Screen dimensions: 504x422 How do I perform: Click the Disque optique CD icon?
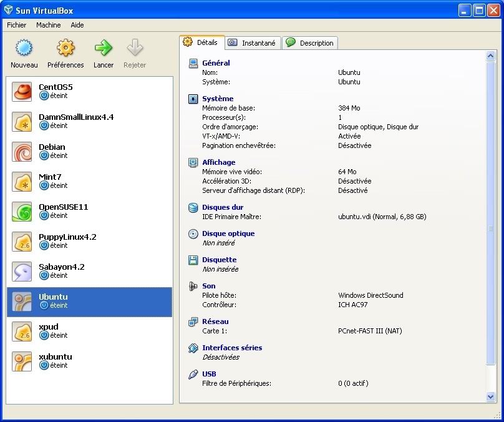point(193,234)
